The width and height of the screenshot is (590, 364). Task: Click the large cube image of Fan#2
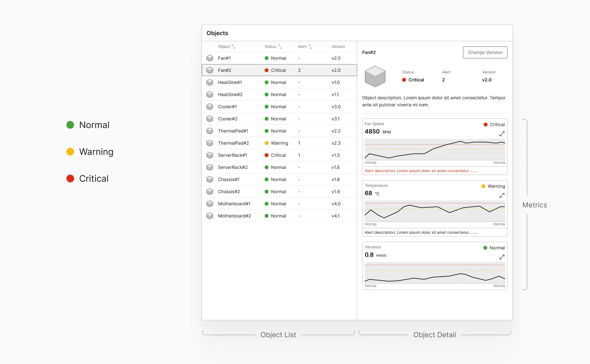pos(375,76)
